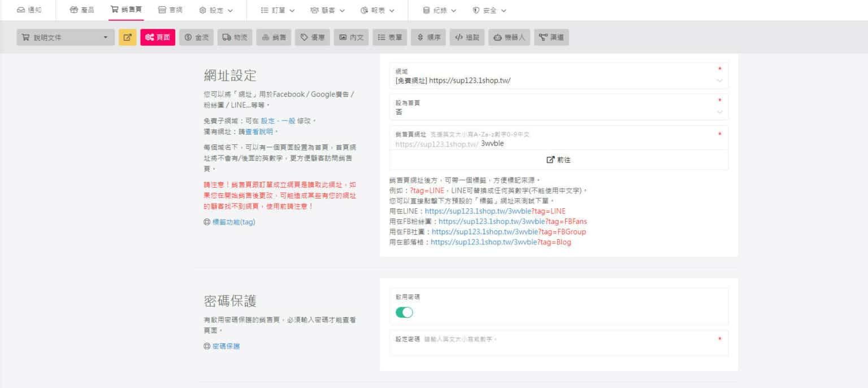
Task: Click the 銷售 sales settings icon
Action: (x=274, y=37)
